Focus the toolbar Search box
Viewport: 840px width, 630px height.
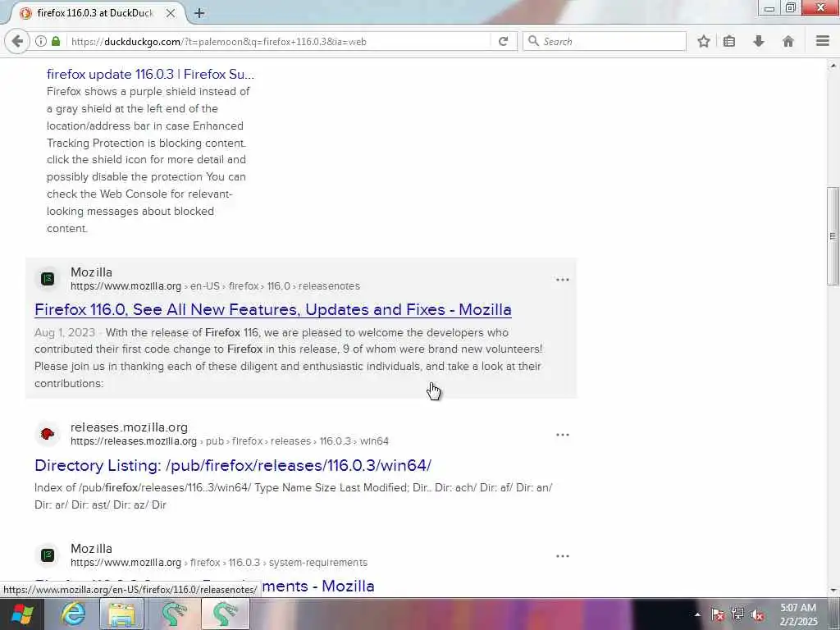tap(605, 41)
